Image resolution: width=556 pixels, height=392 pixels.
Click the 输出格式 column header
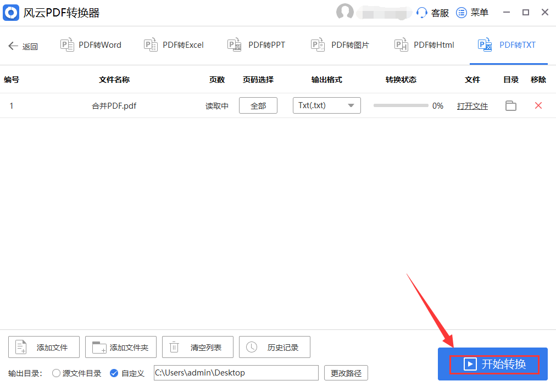[326, 80]
